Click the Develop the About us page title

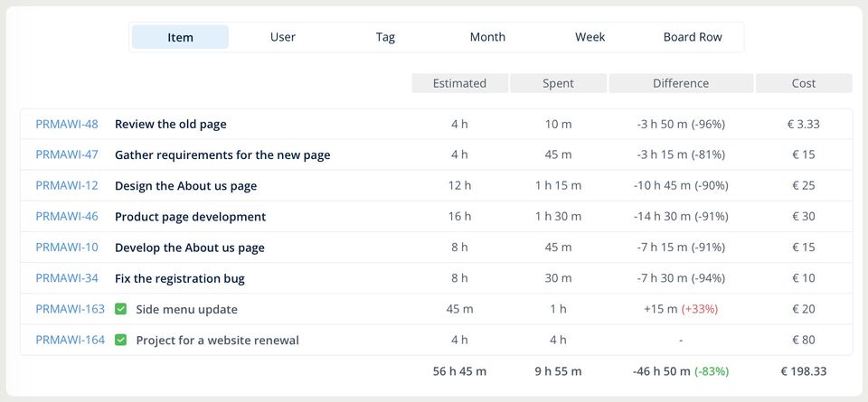coord(190,248)
